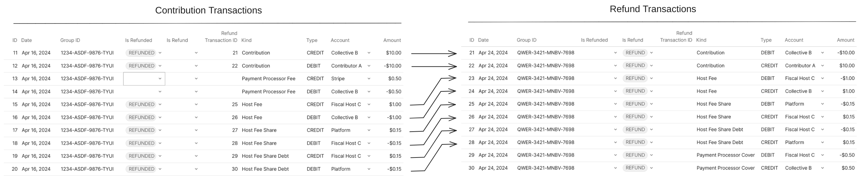868x179 pixels.
Task: Click the REFUND badge in row 30
Action: point(635,168)
